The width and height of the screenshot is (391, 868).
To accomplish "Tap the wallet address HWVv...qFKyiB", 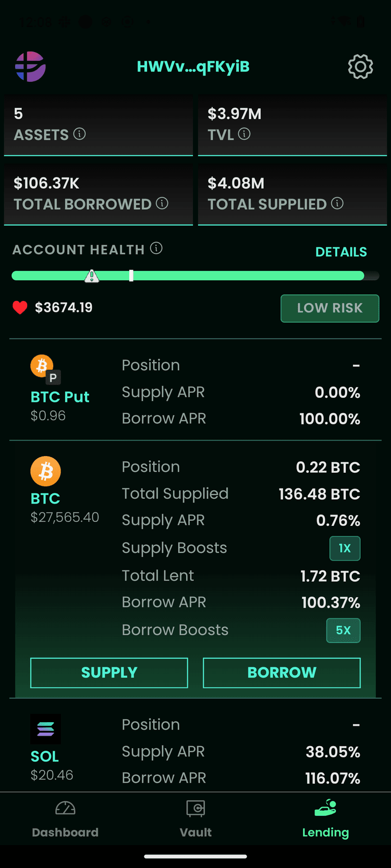I will [193, 67].
